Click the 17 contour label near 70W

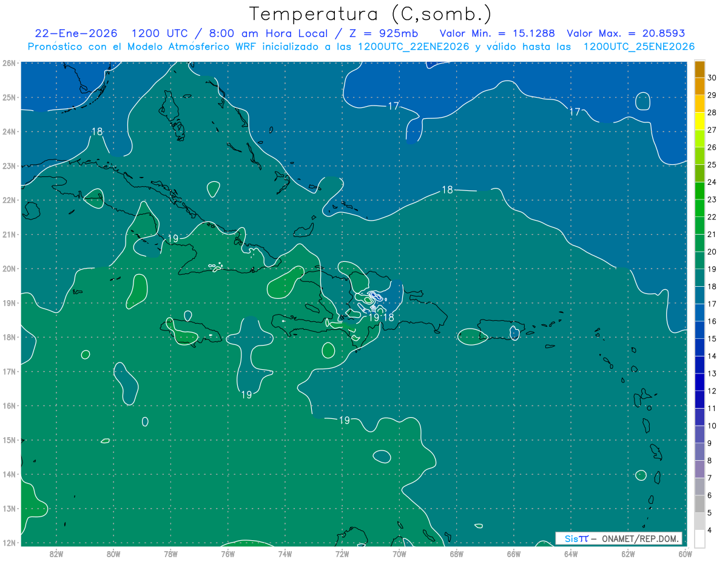click(393, 106)
